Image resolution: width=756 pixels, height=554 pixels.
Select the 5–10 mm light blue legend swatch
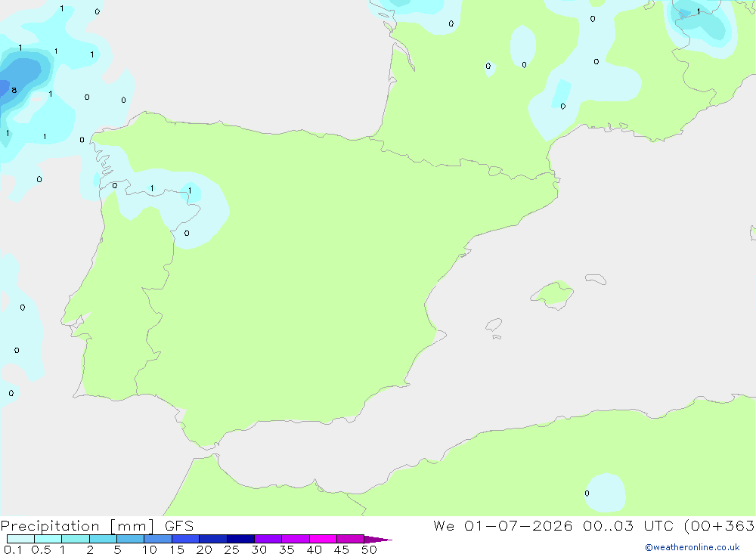(x=130, y=539)
